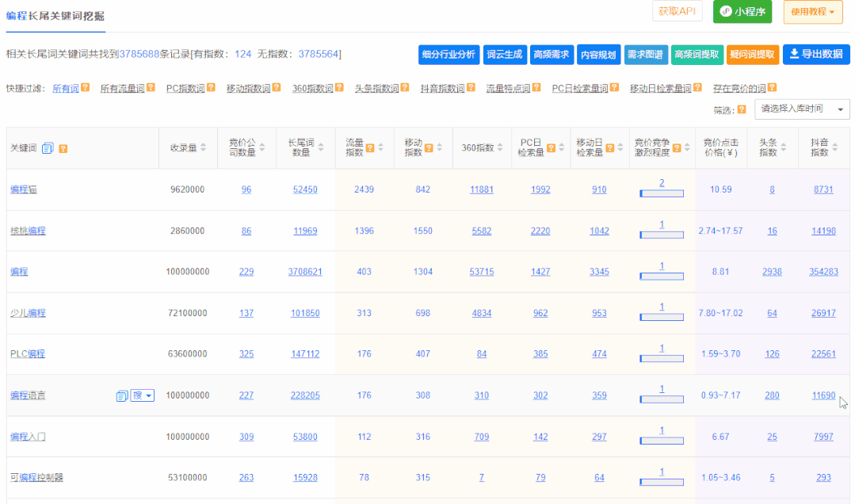Click 抖音指数 value 354283
Viewport: 855px width, 504px height.
pos(823,272)
